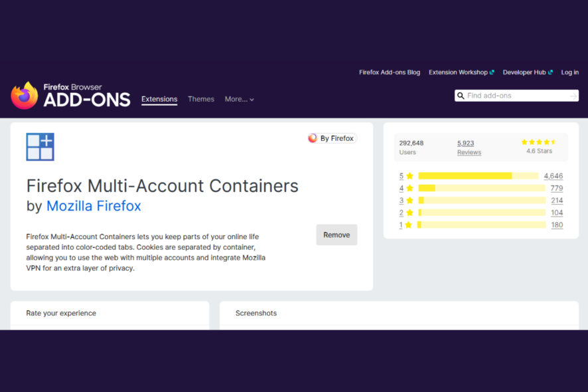Click the star icon beside the 5-star row
This screenshot has height=392, width=588.
(x=409, y=175)
